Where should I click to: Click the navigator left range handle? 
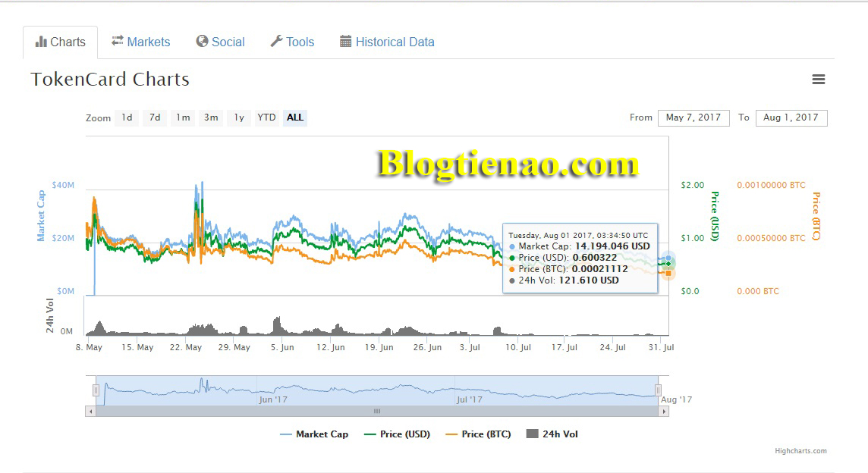pos(96,390)
